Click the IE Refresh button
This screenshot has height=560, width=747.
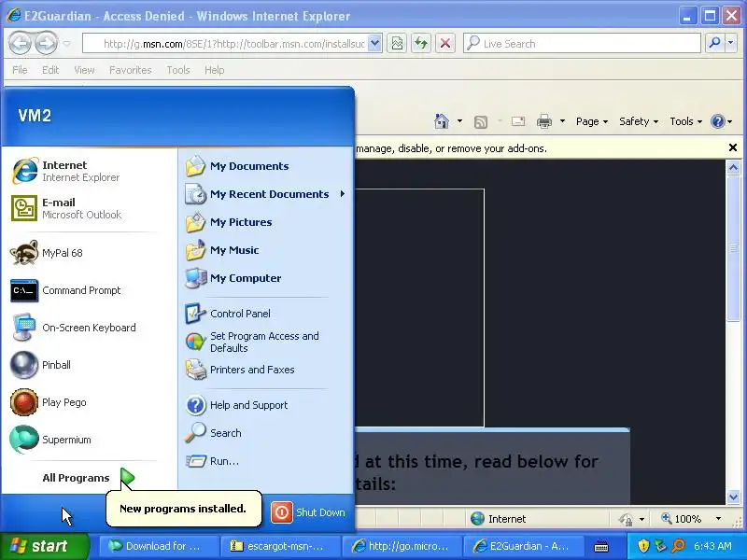click(x=421, y=44)
